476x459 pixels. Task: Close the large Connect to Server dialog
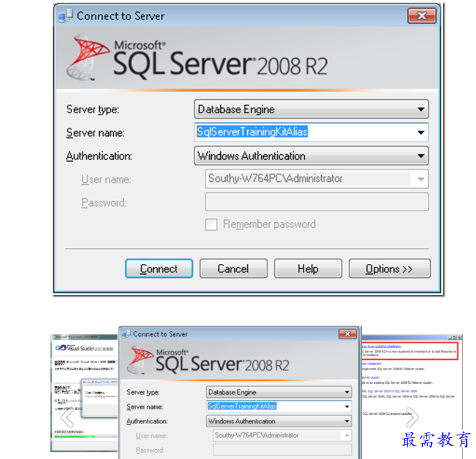[x=422, y=16]
